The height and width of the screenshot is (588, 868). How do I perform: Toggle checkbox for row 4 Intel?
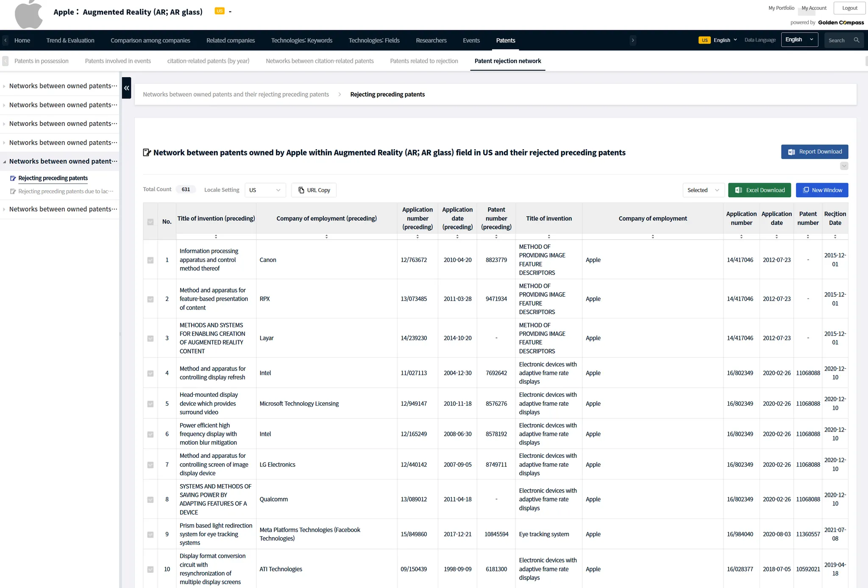(150, 373)
